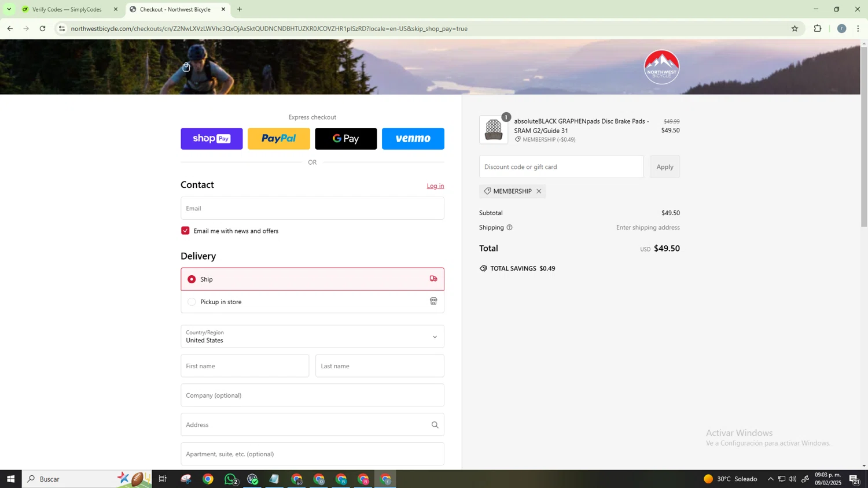This screenshot has height=488, width=868.
Task: Open the Chrome profile avatar
Action: click(x=841, y=28)
